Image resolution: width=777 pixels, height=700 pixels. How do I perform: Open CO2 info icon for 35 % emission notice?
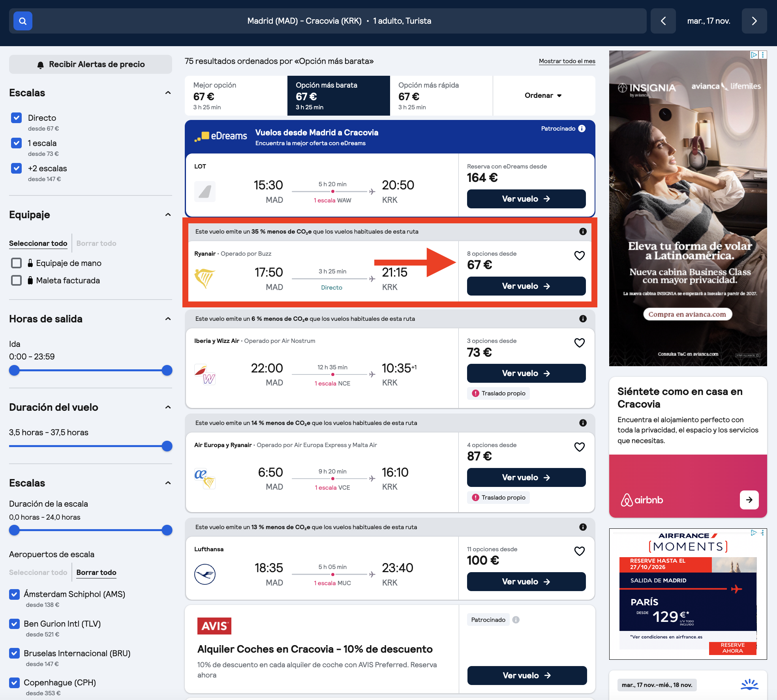pos(583,232)
